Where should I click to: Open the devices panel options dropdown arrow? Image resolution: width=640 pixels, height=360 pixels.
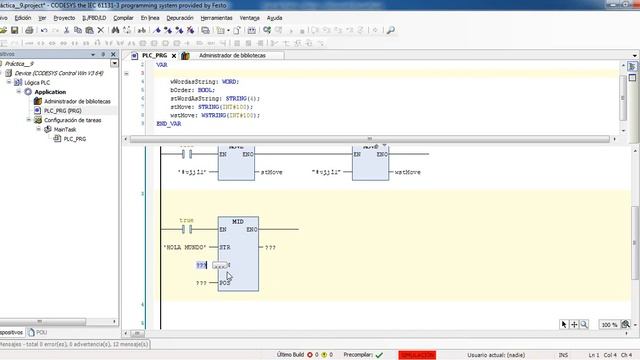pyautogui.click(x=93, y=54)
